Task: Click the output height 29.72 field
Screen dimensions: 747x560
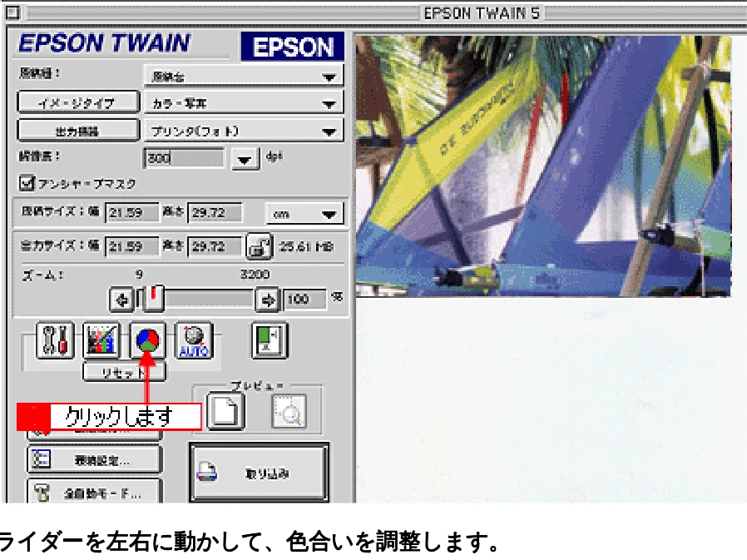Action: [215, 246]
